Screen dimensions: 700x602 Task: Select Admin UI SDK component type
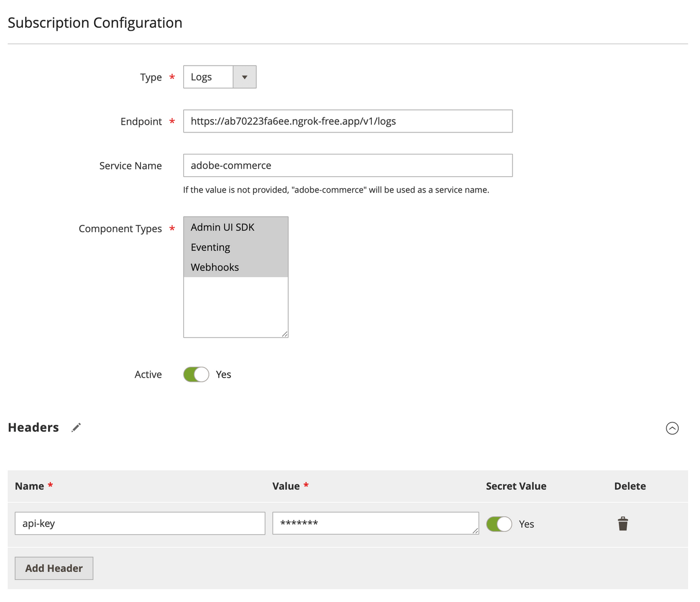pos(222,227)
